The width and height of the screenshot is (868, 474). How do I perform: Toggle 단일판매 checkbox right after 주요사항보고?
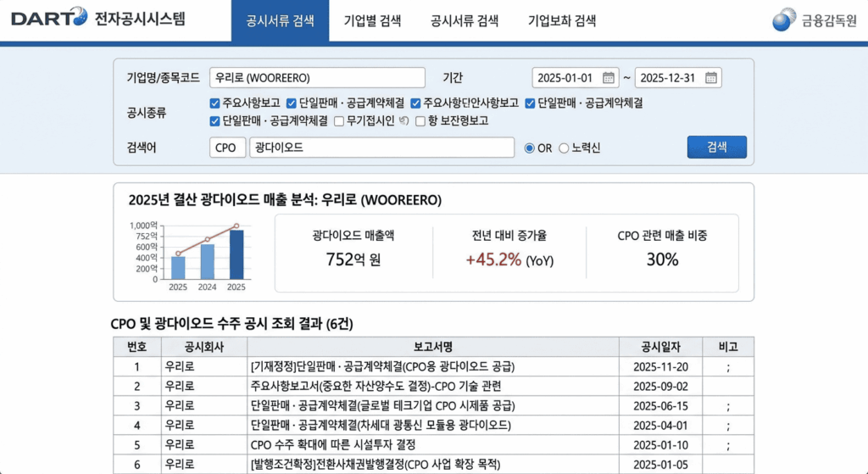292,103
